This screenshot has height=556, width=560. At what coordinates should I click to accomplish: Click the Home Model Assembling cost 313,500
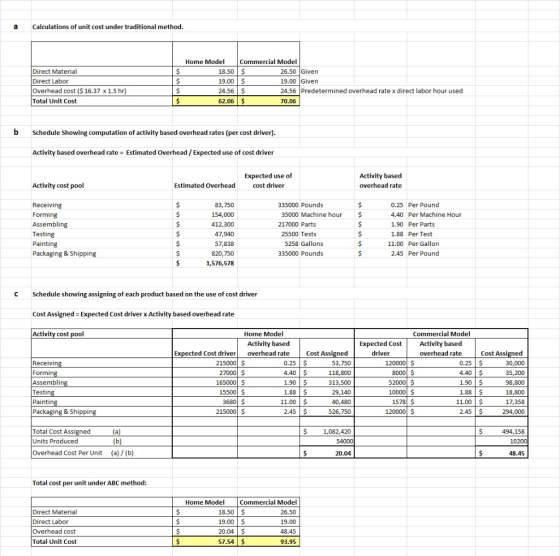[340, 382]
